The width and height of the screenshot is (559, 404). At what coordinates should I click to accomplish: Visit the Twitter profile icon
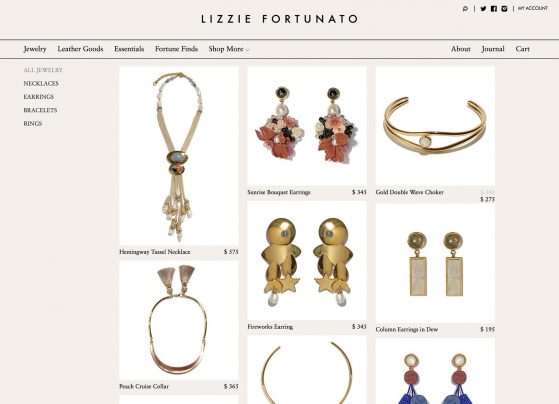483,9
